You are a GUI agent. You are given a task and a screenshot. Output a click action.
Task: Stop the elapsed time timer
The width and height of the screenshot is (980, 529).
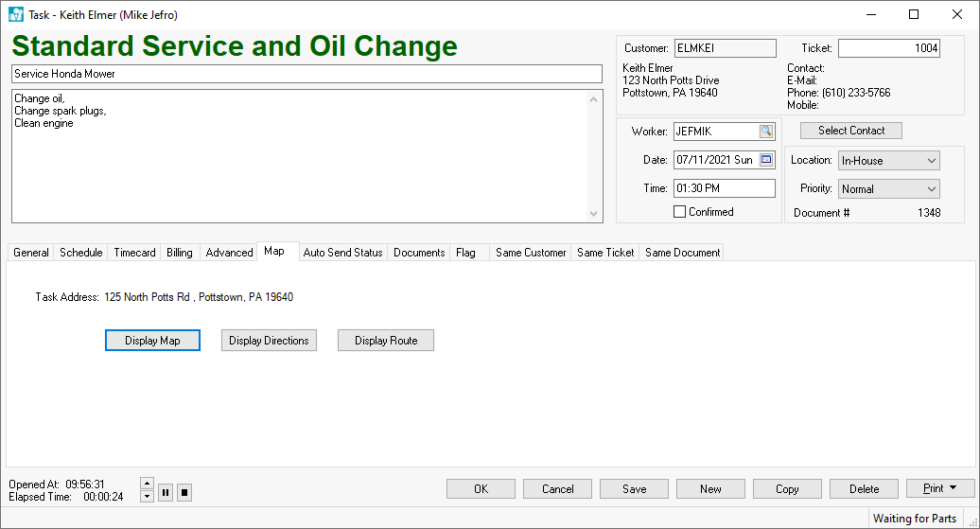(x=184, y=492)
